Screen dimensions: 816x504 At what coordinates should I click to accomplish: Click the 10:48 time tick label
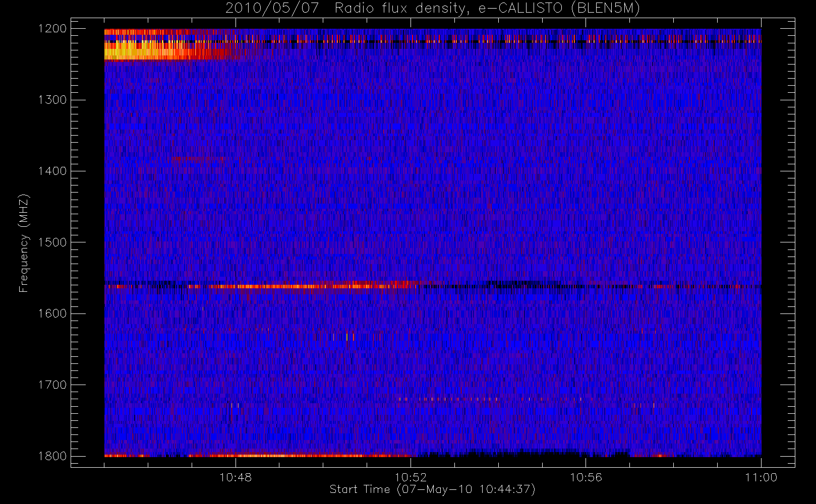pyautogui.click(x=236, y=477)
